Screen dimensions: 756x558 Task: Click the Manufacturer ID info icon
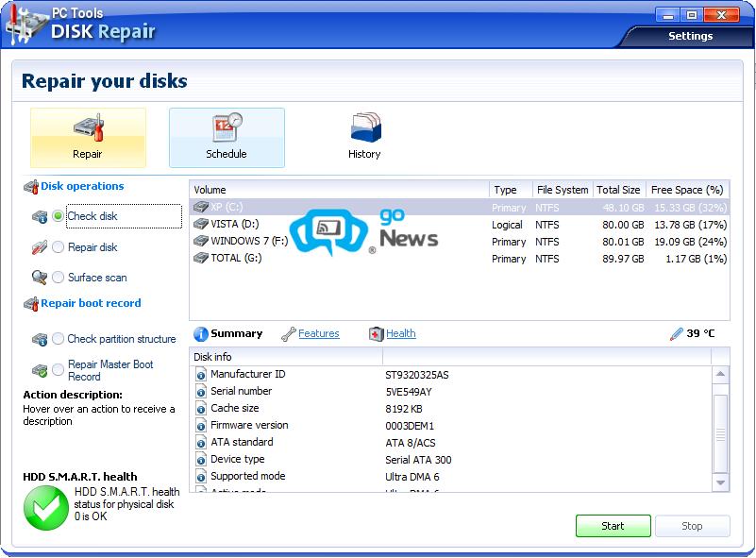pyautogui.click(x=201, y=375)
